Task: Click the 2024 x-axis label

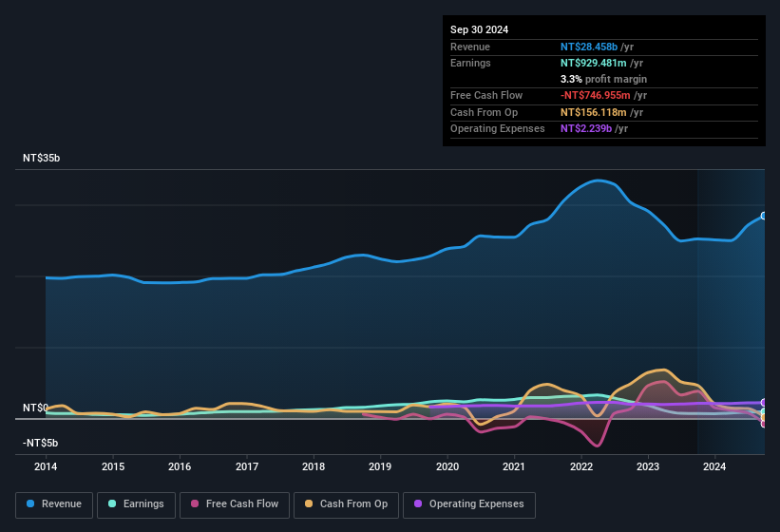Action: [x=714, y=466]
